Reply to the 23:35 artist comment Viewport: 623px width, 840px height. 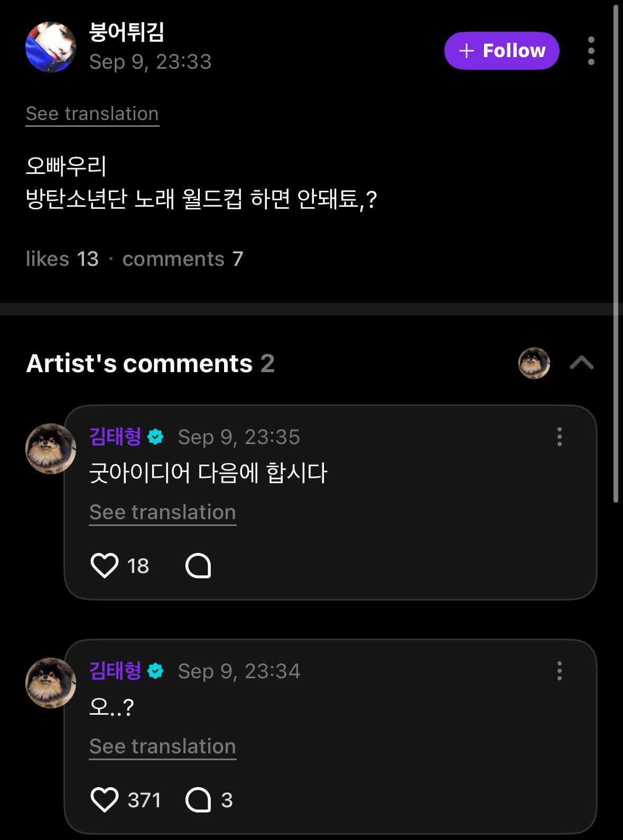click(x=198, y=566)
